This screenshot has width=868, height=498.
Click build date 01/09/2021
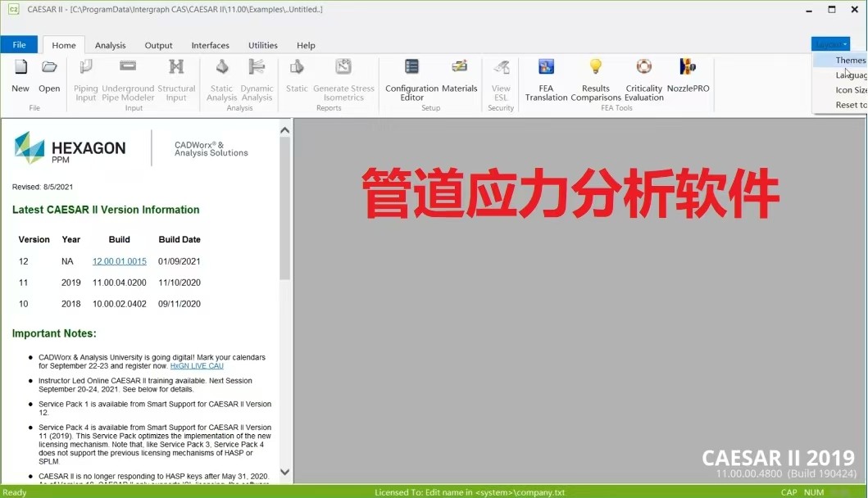(180, 261)
